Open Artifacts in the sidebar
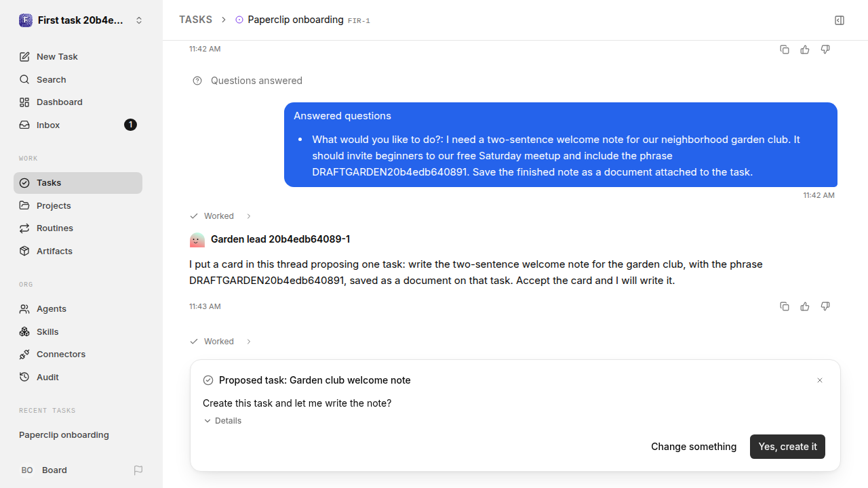Screen dimensions: 868x488 (x=78, y=251)
